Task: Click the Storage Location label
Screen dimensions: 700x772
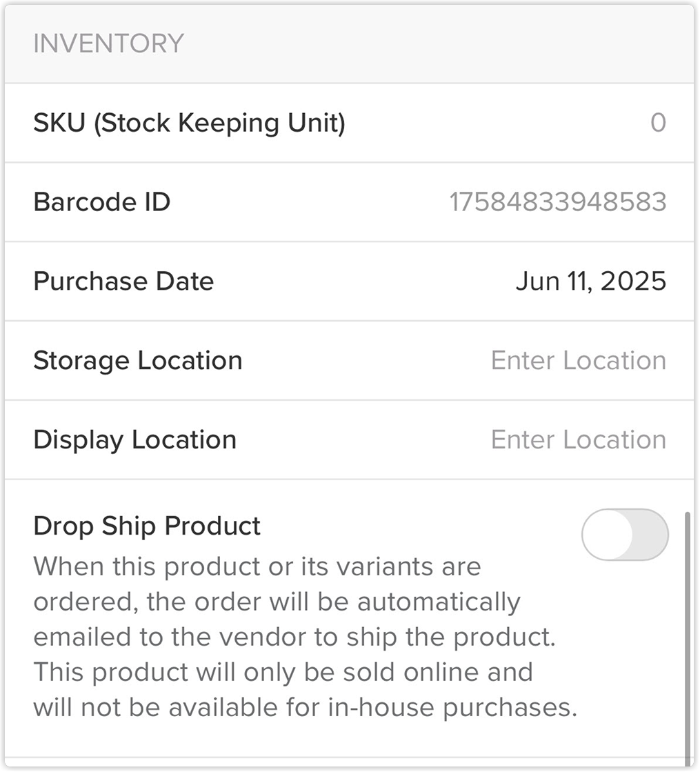Action: (x=138, y=361)
